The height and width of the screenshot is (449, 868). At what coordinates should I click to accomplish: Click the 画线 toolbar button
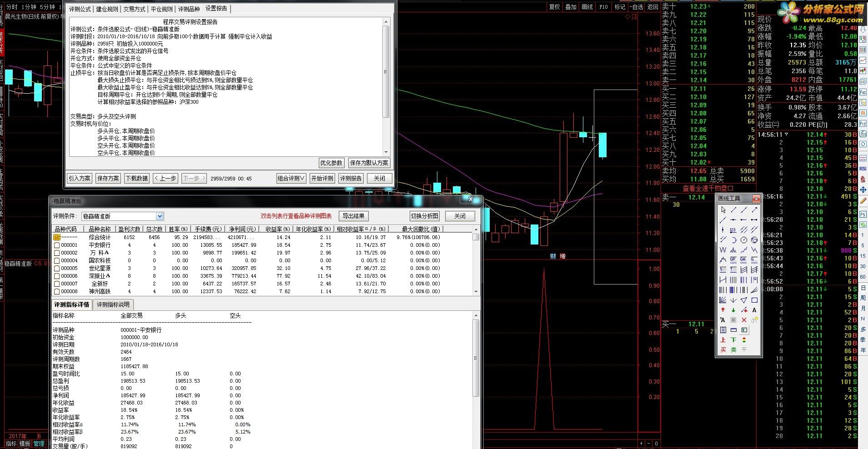tap(587, 7)
